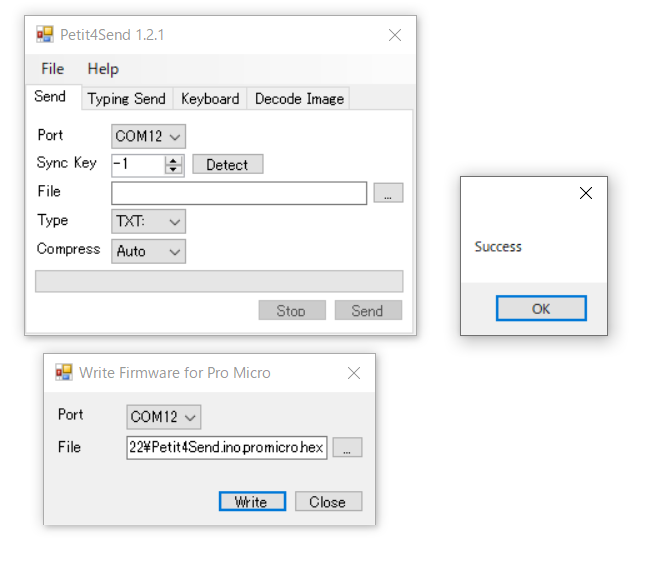Open the Decode Image tab
661x565 pixels.
point(299,98)
